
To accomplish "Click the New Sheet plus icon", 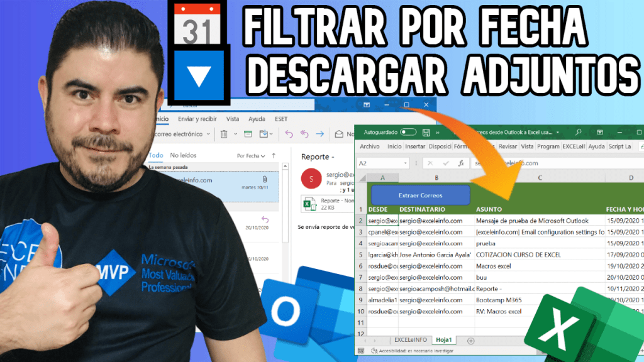I will coord(470,341).
